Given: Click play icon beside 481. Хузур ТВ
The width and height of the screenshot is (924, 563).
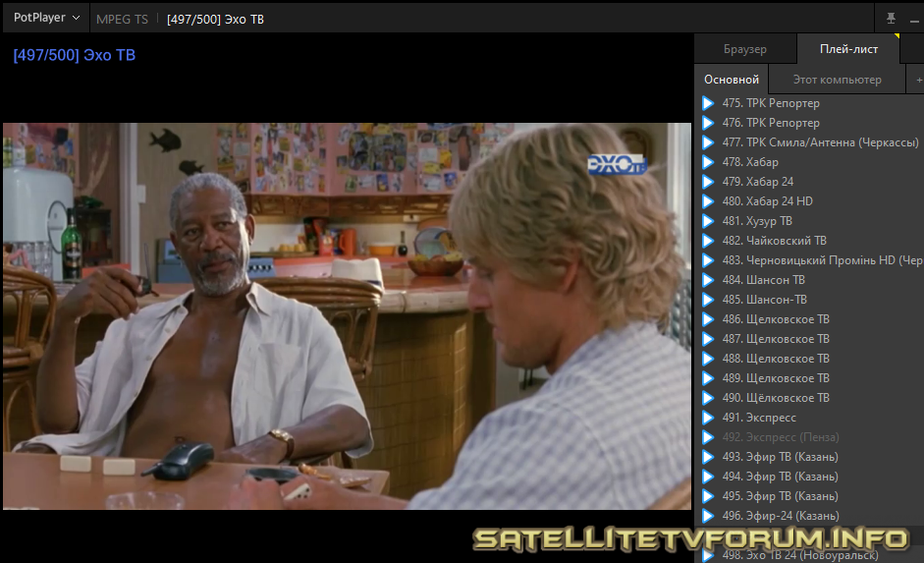Looking at the screenshot, I should tap(708, 221).
